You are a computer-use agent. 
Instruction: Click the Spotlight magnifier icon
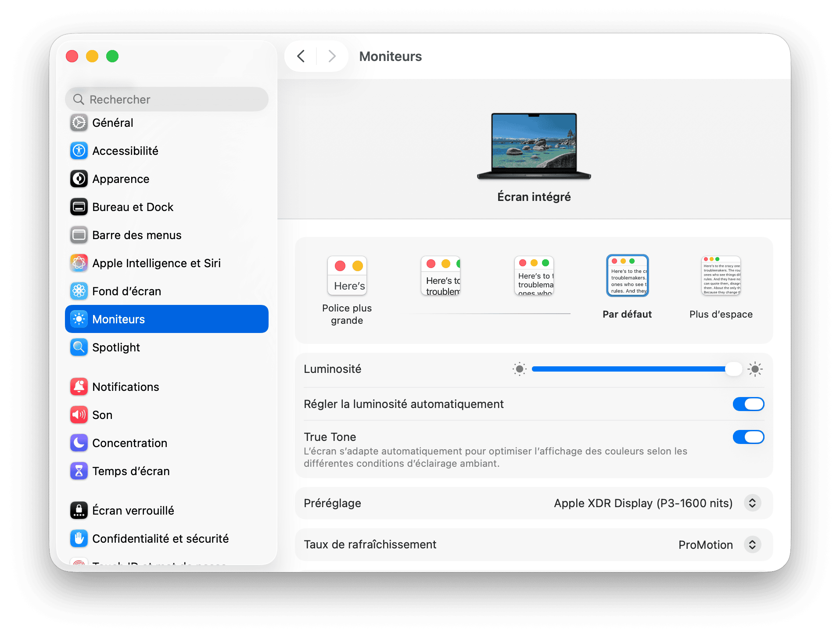[79, 347]
